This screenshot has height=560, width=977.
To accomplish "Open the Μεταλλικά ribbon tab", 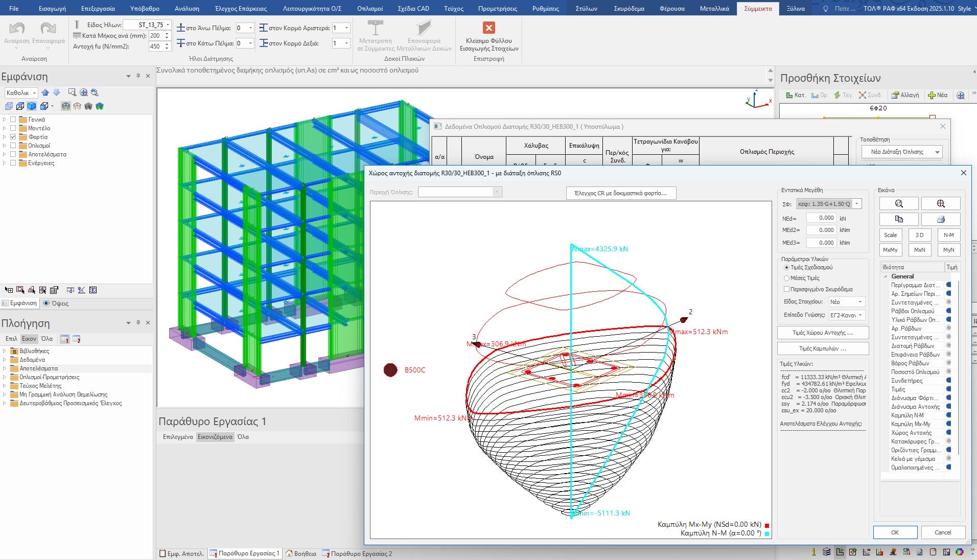I will click(714, 9).
